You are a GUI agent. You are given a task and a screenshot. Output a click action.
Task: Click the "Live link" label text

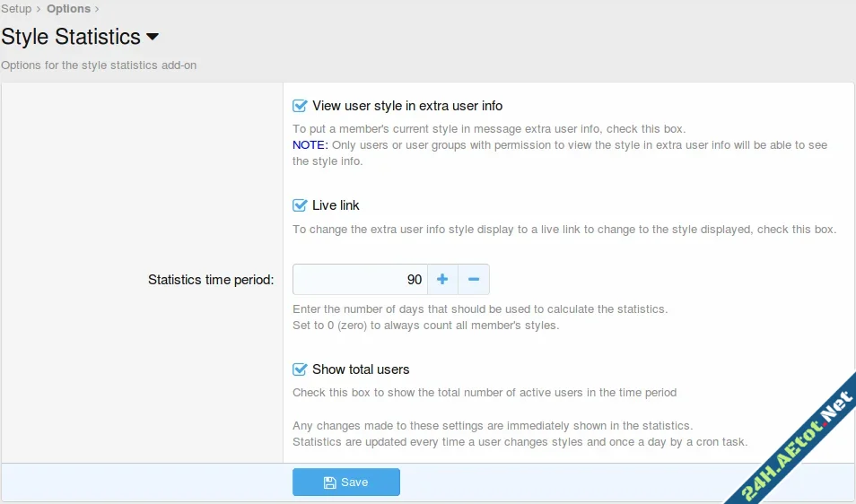336,205
